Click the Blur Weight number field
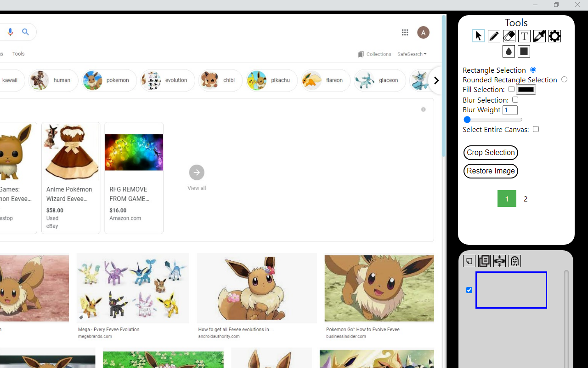This screenshot has height=368, width=588. point(510,110)
